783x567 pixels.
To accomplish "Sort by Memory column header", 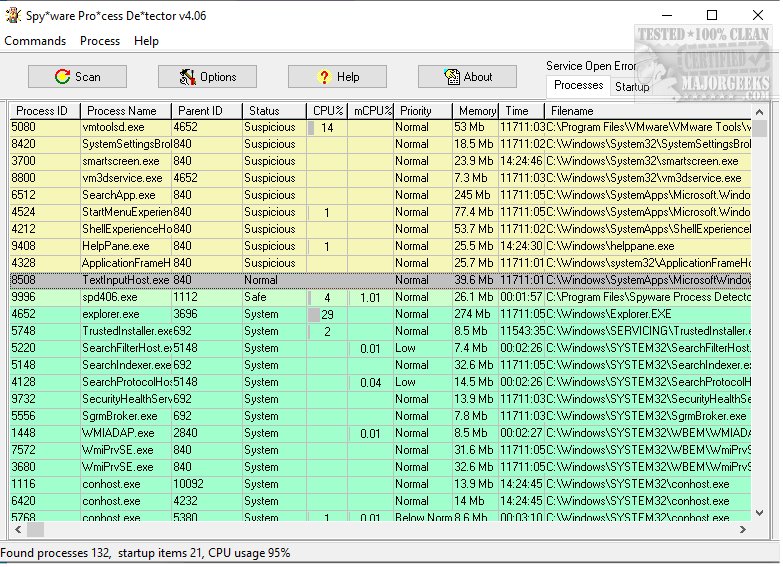I will pyautogui.click(x=475, y=111).
